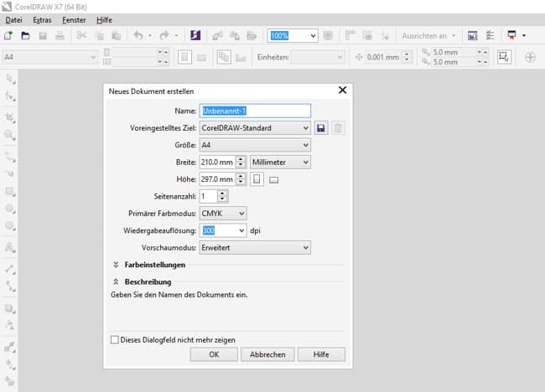545x392 pixels.
Task: Open the Datei menu
Action: pos(13,20)
